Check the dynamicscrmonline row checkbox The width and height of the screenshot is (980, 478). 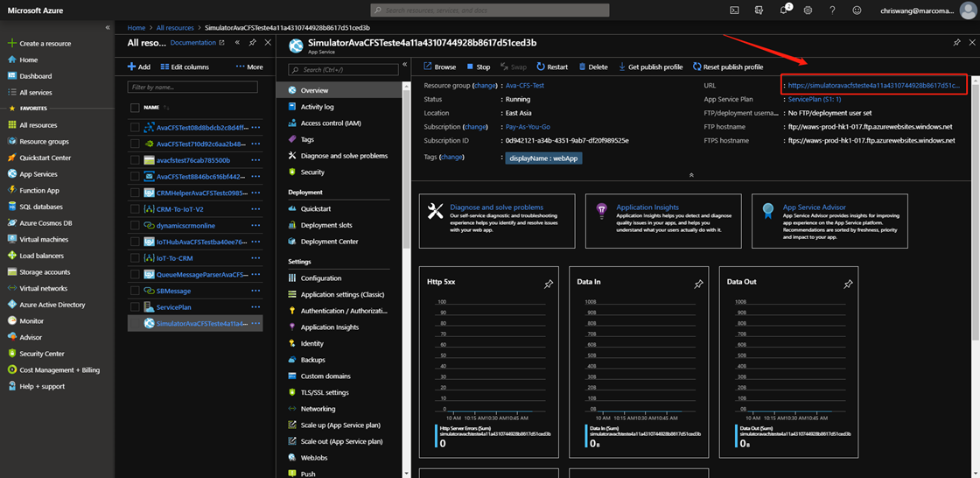(135, 225)
